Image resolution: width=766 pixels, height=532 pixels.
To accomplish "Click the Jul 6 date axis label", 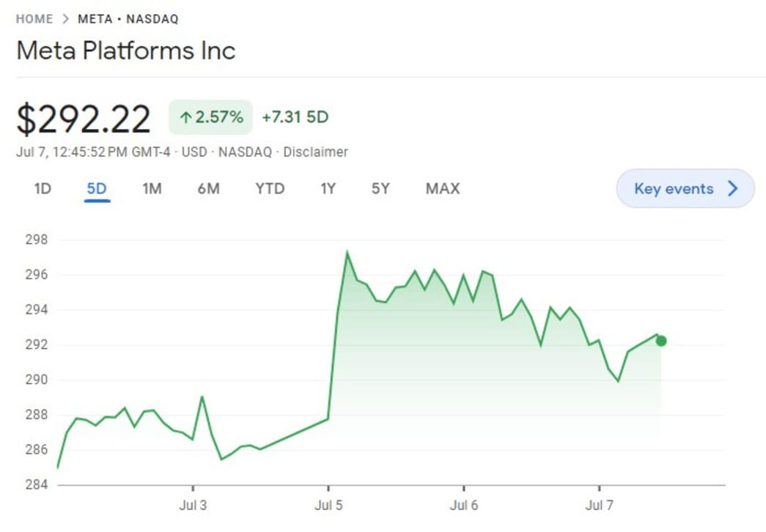I will pos(464,506).
